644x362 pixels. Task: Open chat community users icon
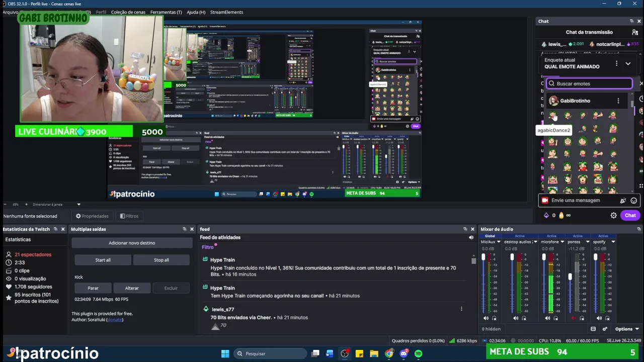[635, 32]
